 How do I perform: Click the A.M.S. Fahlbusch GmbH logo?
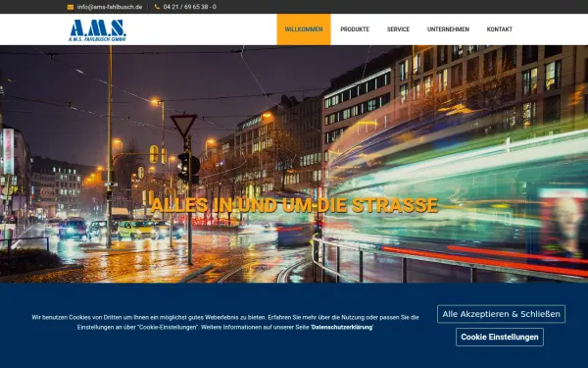click(x=97, y=30)
